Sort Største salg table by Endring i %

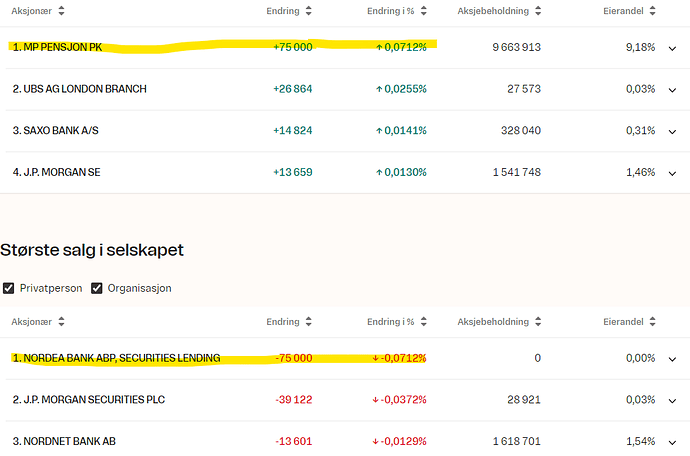(397, 322)
